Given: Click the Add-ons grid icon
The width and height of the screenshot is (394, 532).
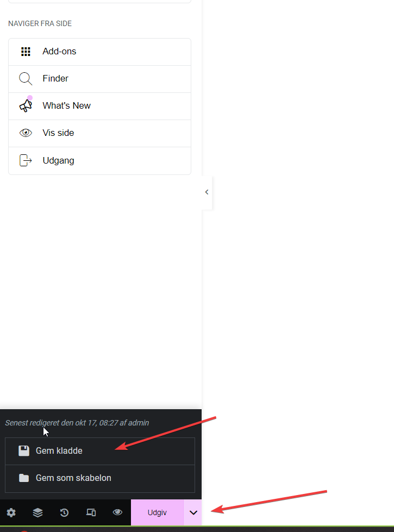Looking at the screenshot, I should point(26,52).
